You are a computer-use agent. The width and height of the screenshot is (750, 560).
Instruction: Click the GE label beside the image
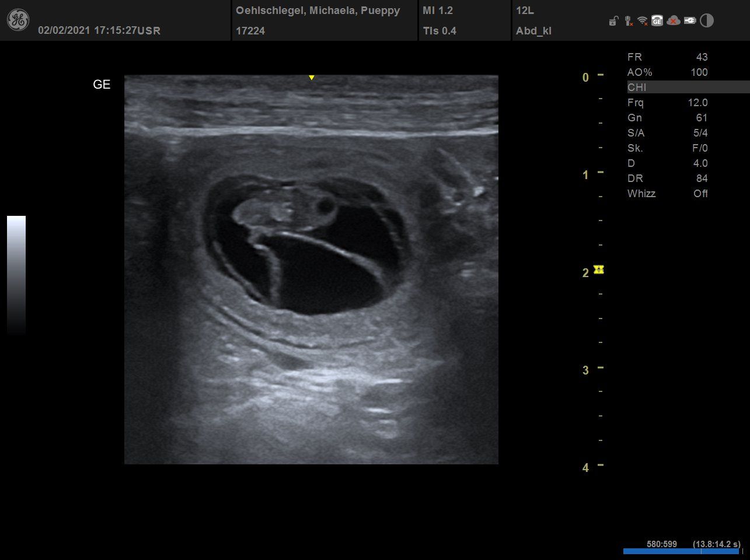pos(102,85)
